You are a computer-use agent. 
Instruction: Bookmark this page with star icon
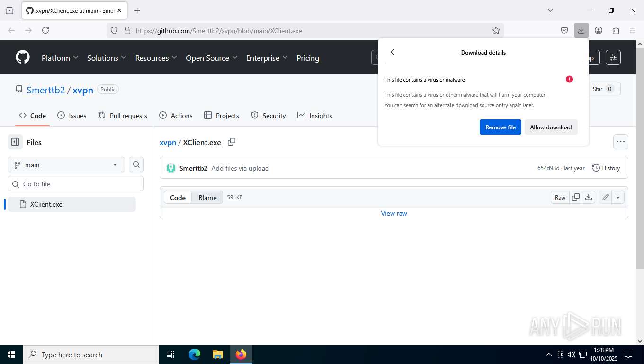click(x=496, y=30)
